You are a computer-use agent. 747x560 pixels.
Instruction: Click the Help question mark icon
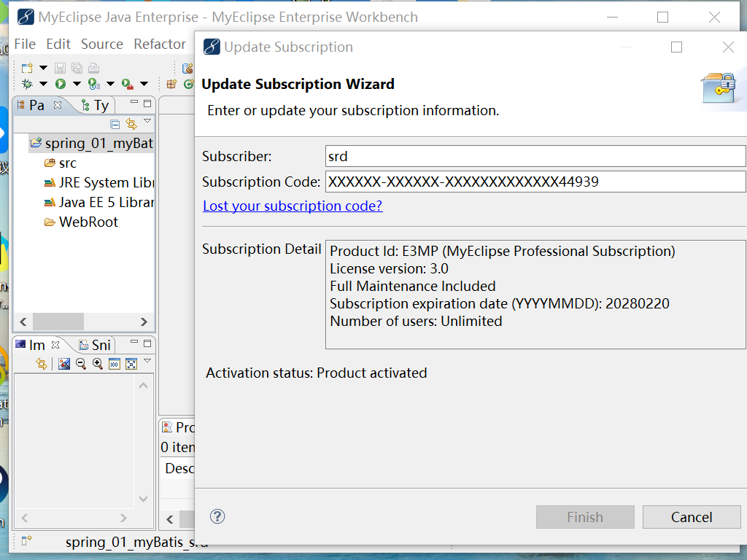pyautogui.click(x=217, y=517)
